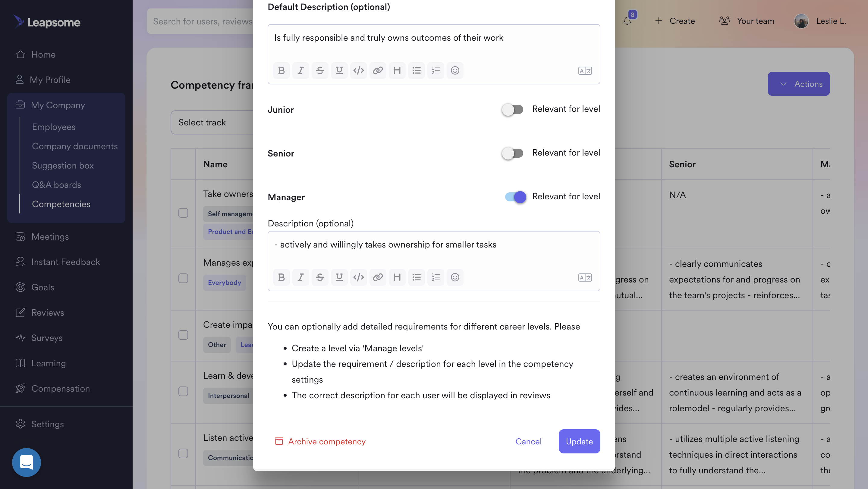Insert bullet list in Default Description toolbar
868x489 pixels.
click(x=417, y=71)
